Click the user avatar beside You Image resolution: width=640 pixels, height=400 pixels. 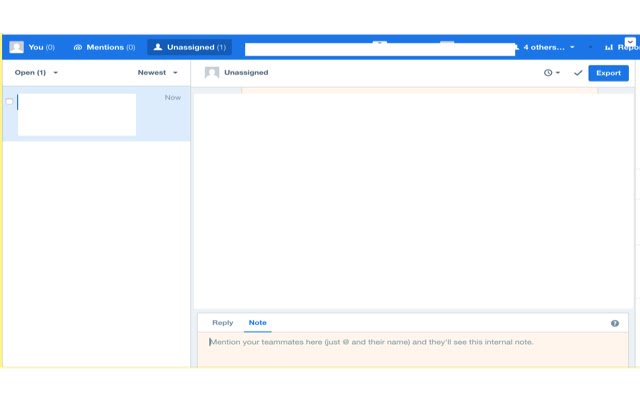pos(16,47)
